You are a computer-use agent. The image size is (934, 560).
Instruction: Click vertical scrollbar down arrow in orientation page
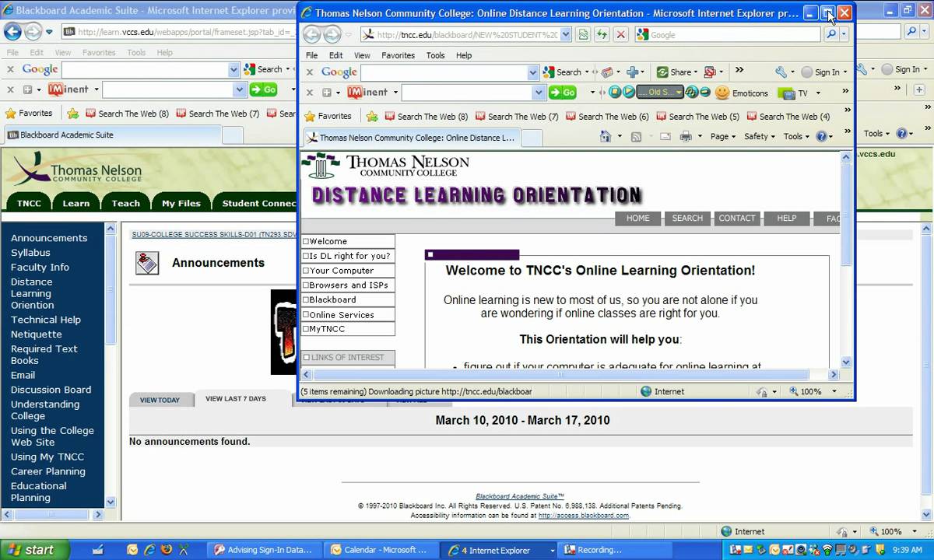846,362
